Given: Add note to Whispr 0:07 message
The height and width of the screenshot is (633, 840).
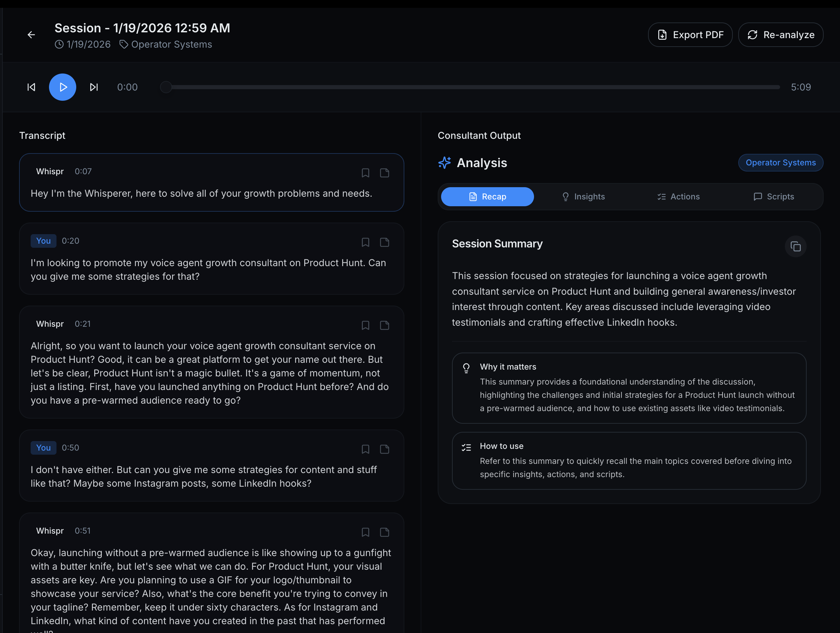Looking at the screenshot, I should pyautogui.click(x=384, y=173).
